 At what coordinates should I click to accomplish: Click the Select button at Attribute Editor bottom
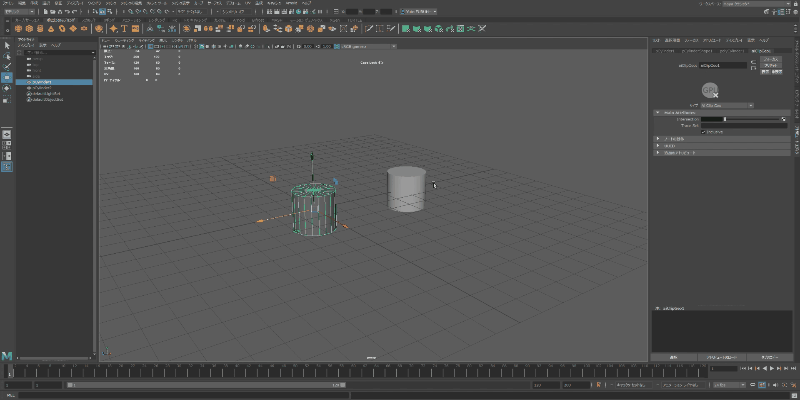[674, 357]
